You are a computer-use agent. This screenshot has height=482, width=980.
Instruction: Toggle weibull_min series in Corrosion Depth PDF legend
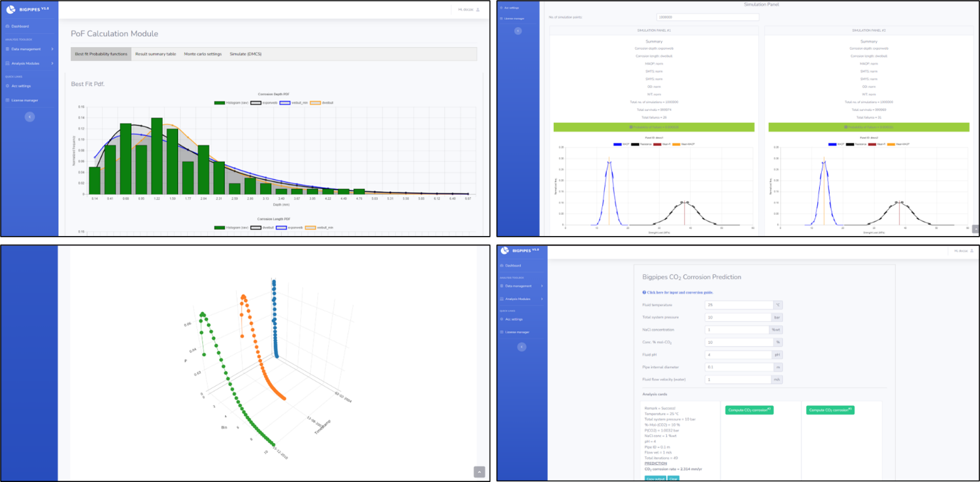286,102
